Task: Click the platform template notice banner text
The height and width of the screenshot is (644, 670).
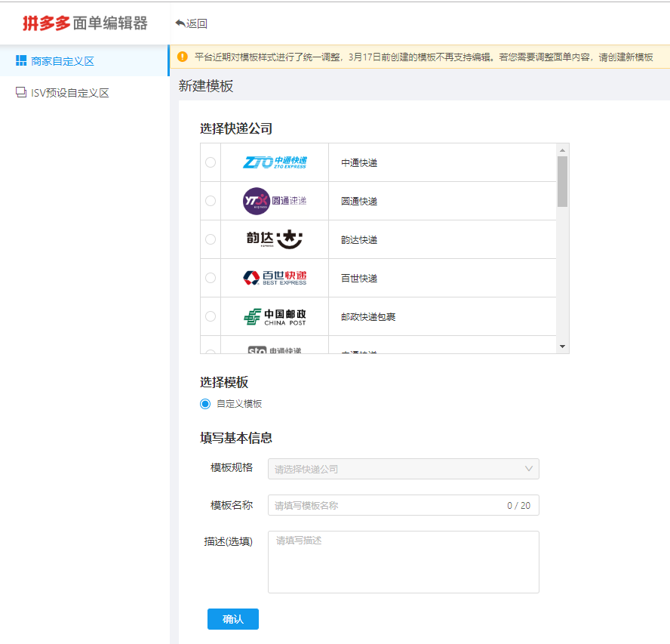Action: click(x=423, y=57)
